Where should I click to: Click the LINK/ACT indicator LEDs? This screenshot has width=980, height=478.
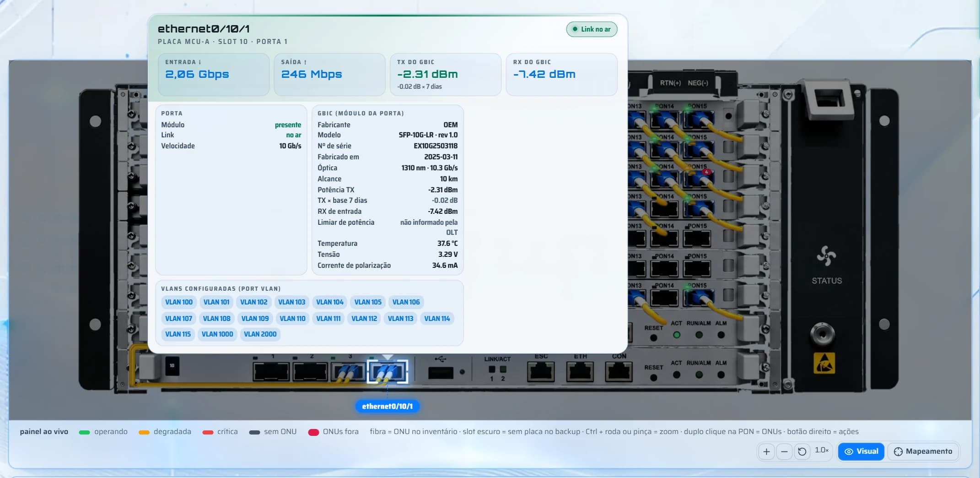[x=497, y=369]
